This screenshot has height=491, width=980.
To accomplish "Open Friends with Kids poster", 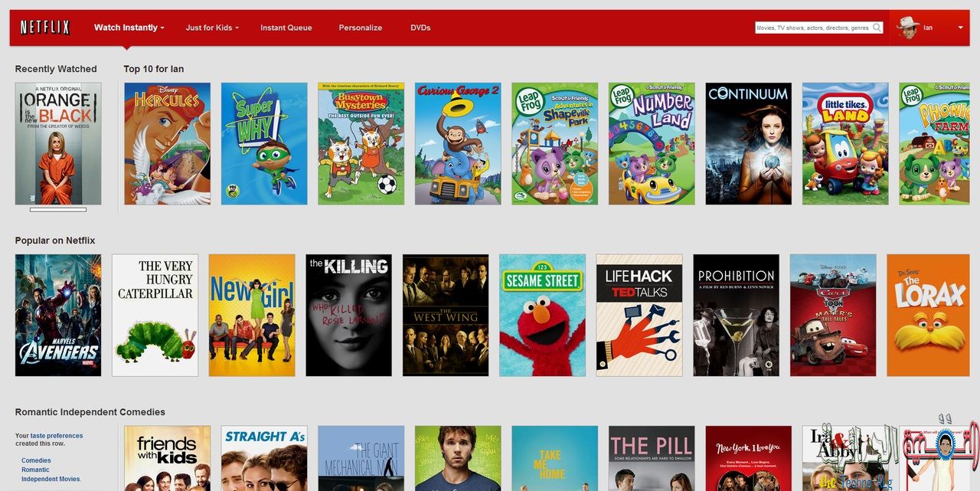I will (168, 458).
